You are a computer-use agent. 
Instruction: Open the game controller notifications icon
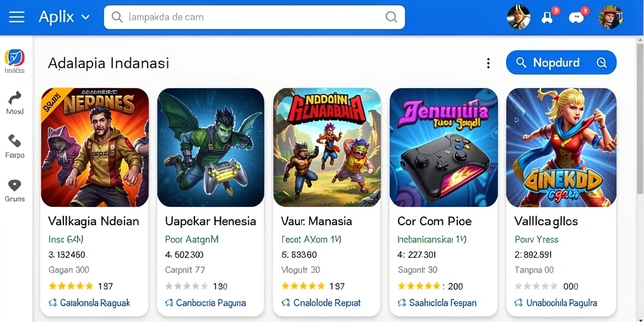click(547, 17)
